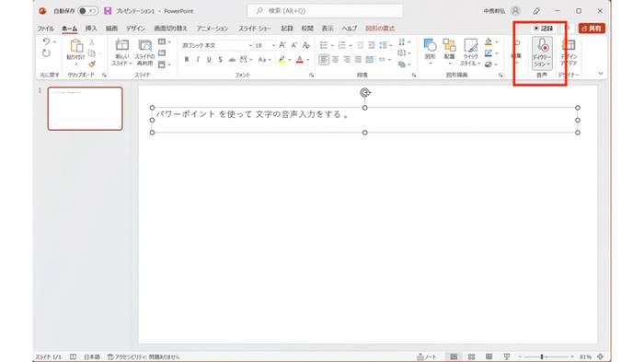This screenshot has width=644, height=362.
Task: Switch to the Animations (アニメーション) tab
Action: point(213,29)
